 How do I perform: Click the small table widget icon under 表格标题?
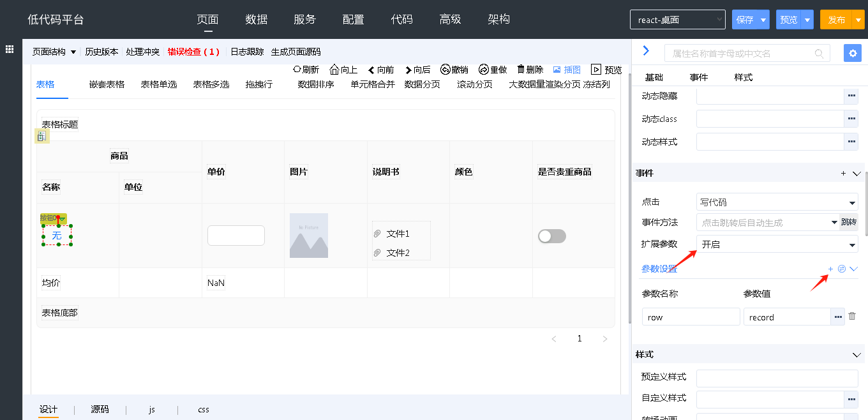[41, 136]
